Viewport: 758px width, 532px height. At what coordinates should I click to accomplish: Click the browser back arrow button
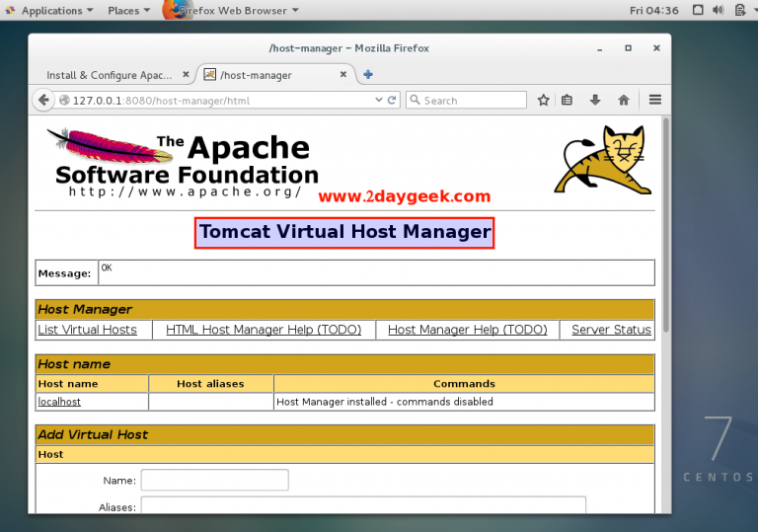(x=43, y=100)
